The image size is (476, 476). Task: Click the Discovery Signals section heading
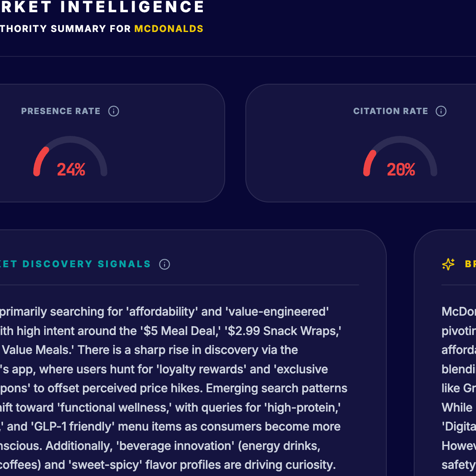tap(76, 264)
